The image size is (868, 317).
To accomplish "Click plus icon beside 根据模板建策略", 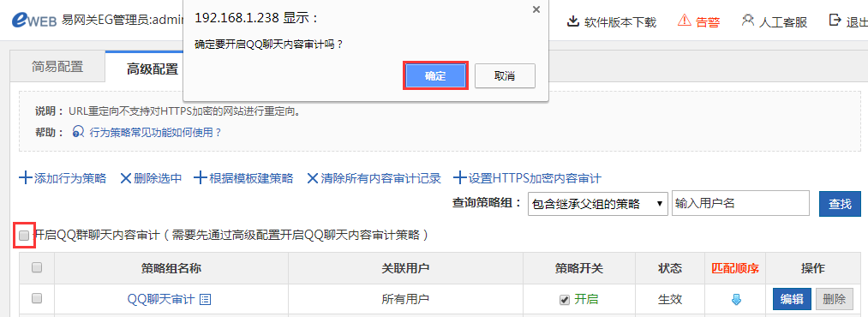I will [x=201, y=178].
